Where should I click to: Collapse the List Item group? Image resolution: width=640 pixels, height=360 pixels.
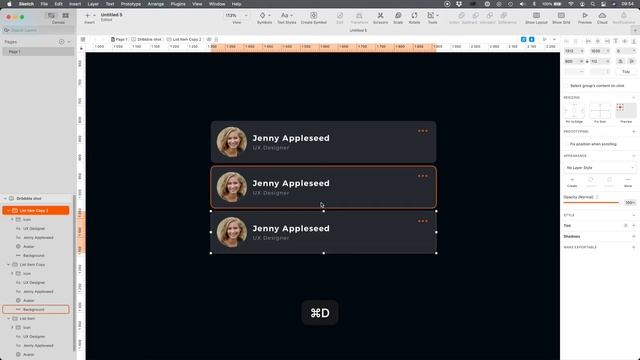pyautogui.click(x=8, y=318)
